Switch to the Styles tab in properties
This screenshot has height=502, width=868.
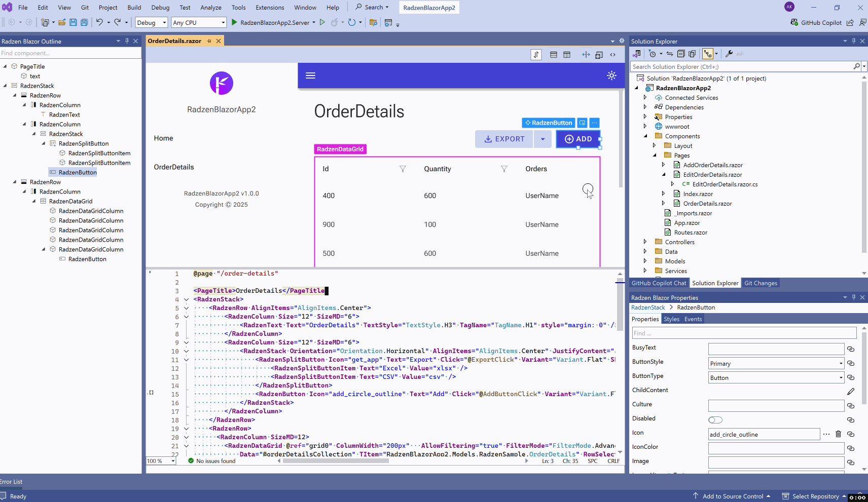tap(671, 319)
